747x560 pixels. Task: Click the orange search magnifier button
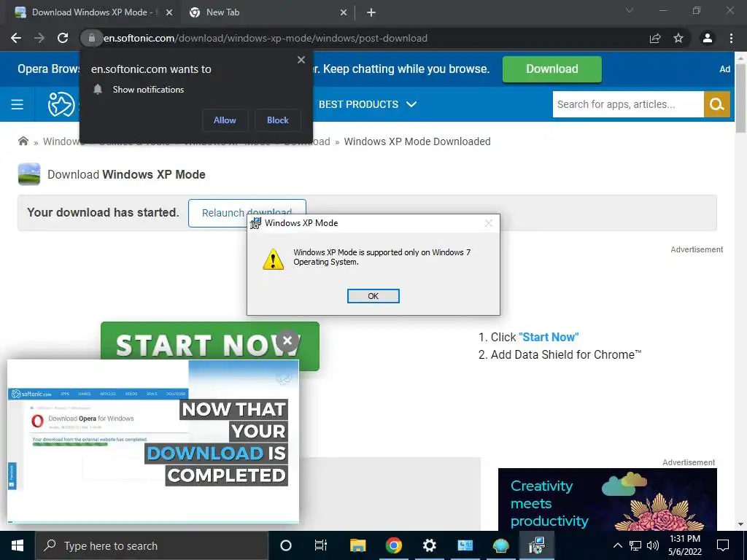click(716, 104)
